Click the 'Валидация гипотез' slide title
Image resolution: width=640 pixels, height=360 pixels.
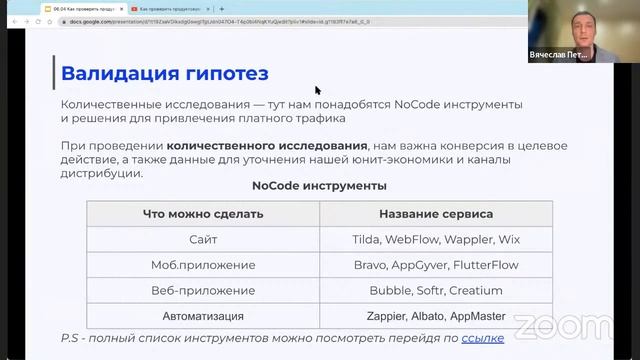click(x=165, y=73)
